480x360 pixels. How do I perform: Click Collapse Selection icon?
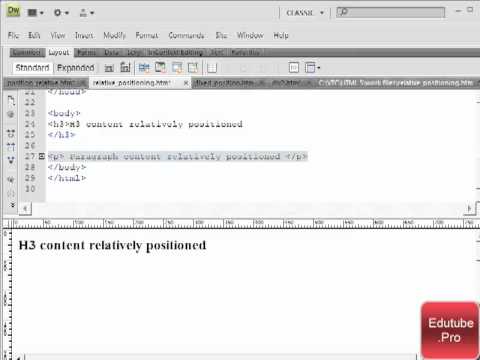[x=11, y=146]
